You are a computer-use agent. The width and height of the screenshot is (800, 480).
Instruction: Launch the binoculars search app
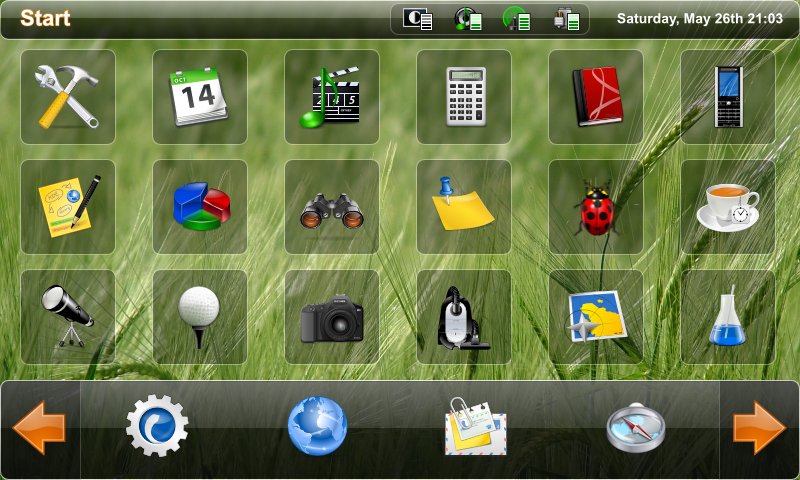coord(332,207)
